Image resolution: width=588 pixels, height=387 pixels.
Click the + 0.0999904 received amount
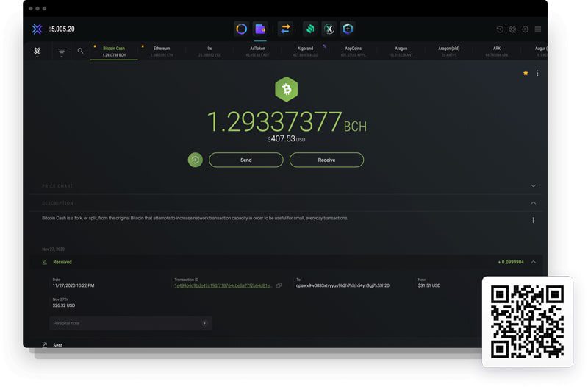pyautogui.click(x=511, y=262)
